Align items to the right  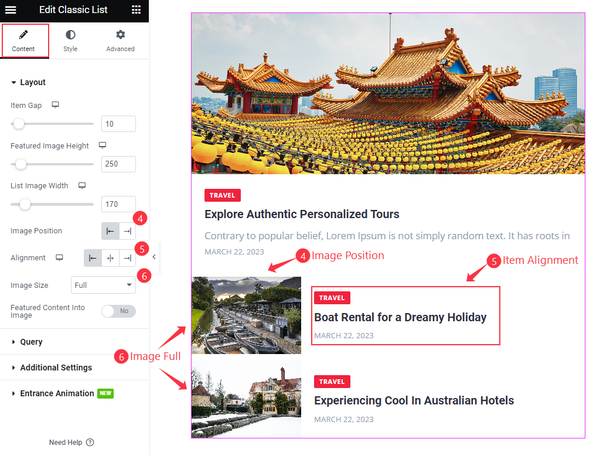[127, 258]
